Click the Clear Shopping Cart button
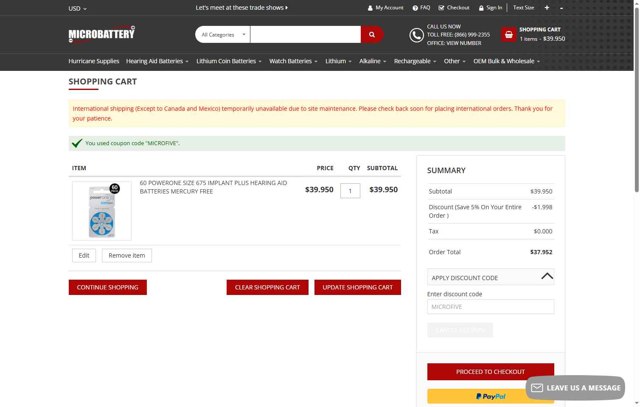 (267, 287)
